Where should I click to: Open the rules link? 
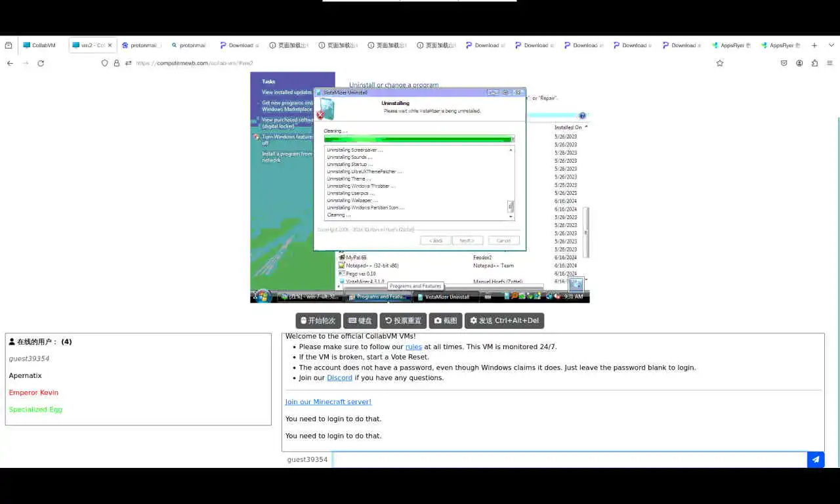[413, 346]
